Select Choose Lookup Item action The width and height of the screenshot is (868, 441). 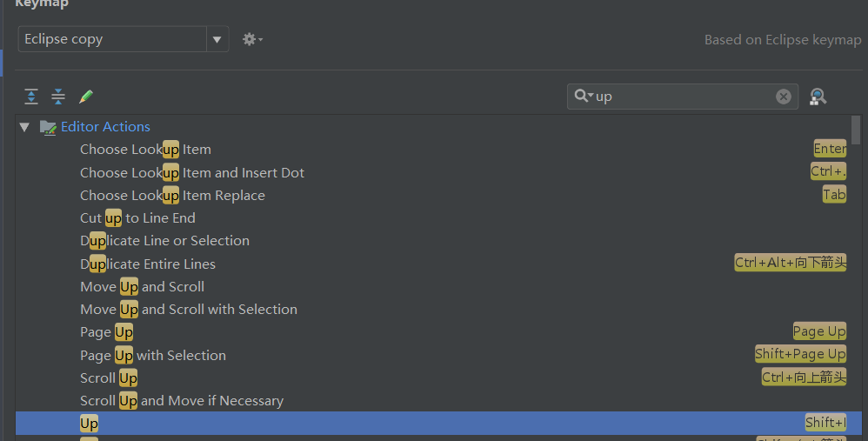pos(145,150)
